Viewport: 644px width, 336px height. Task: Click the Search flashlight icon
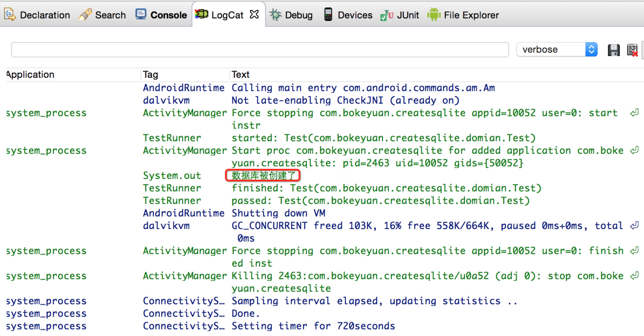(x=85, y=14)
